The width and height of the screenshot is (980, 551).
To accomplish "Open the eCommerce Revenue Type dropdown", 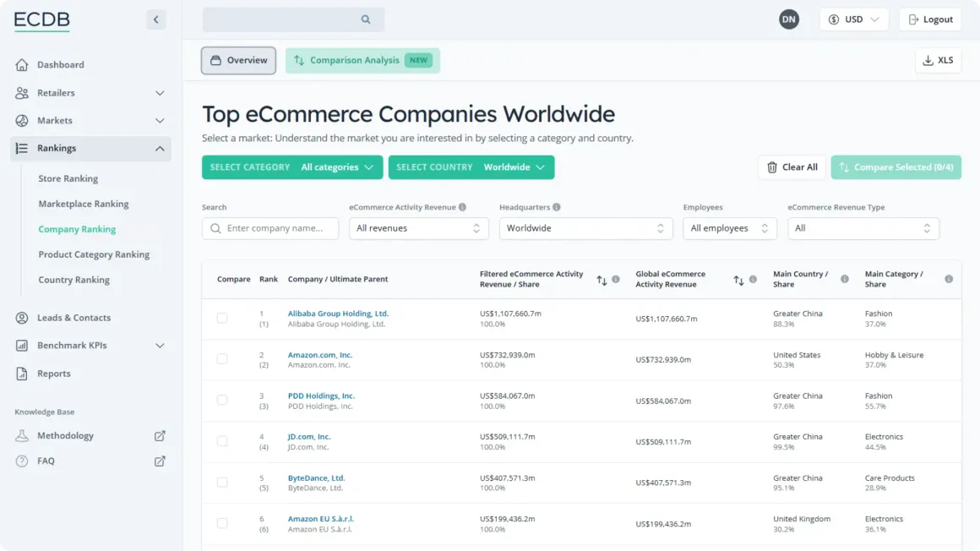I will [x=863, y=228].
